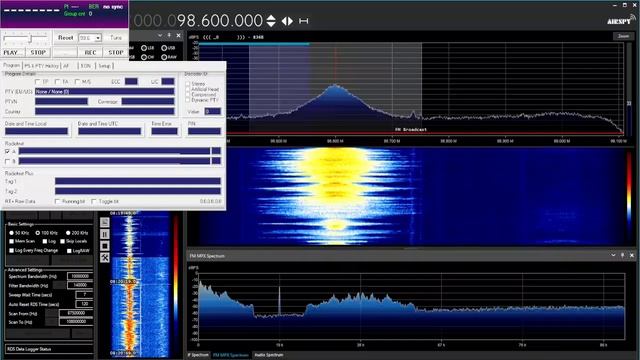Click the Tune button
Viewport: 640px width, 360px height.
pos(116,38)
